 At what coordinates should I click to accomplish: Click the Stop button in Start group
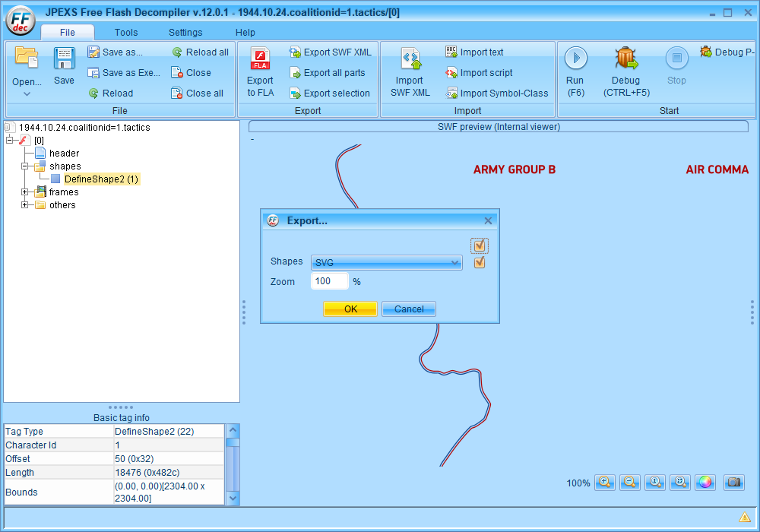tap(676, 67)
